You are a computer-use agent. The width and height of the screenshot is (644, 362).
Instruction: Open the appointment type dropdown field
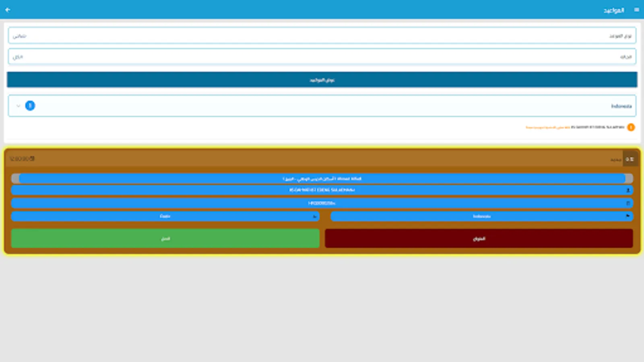coord(322,36)
